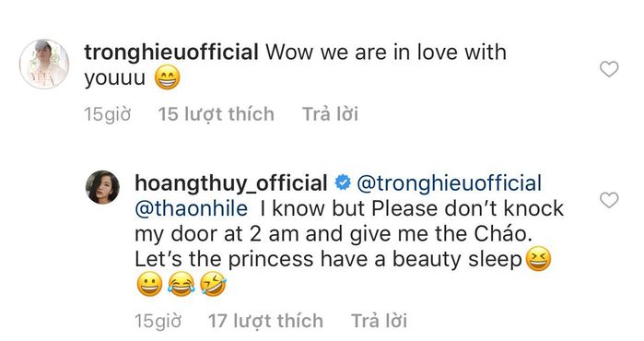Click the smiley emoji starting the last row
644x341 pixels.
coord(149,284)
